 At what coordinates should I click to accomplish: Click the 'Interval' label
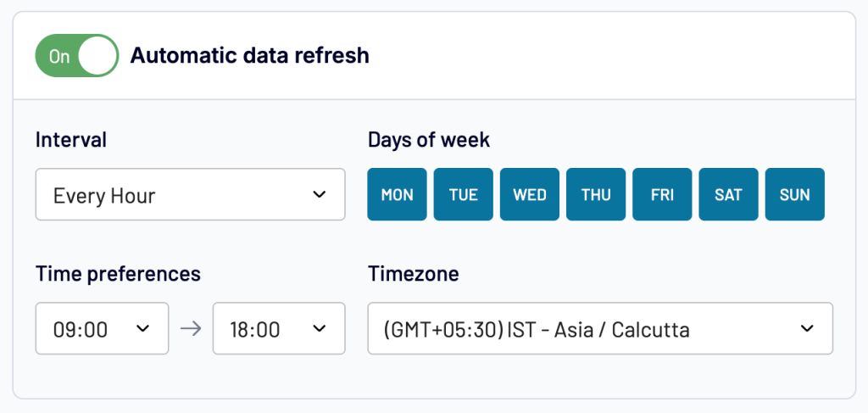coord(71,140)
